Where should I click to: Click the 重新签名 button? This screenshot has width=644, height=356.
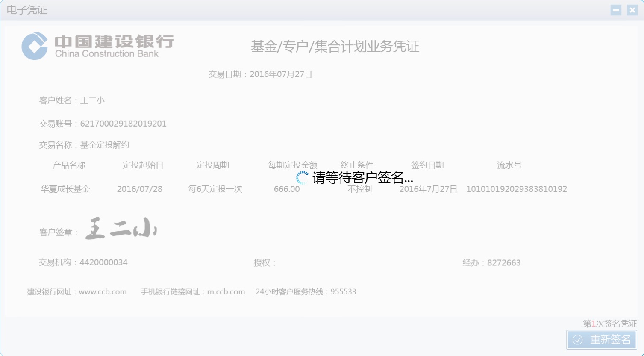tap(602, 340)
